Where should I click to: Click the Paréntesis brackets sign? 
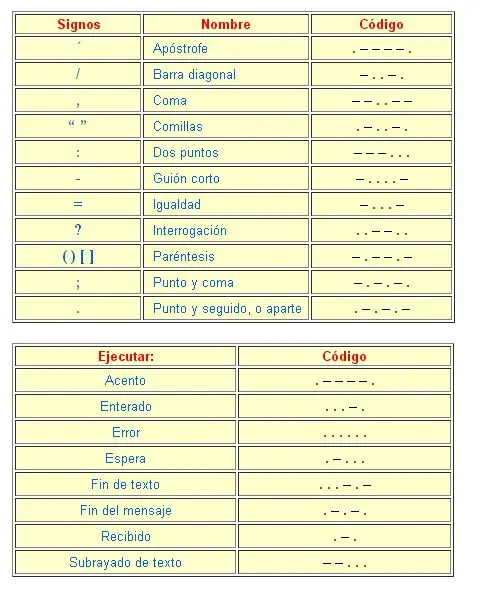[x=78, y=257]
